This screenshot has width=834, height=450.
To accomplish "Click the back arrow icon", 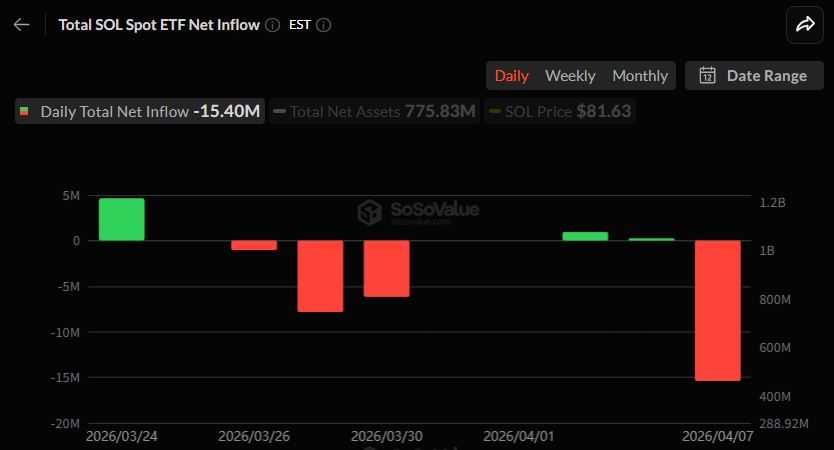I will point(21,25).
